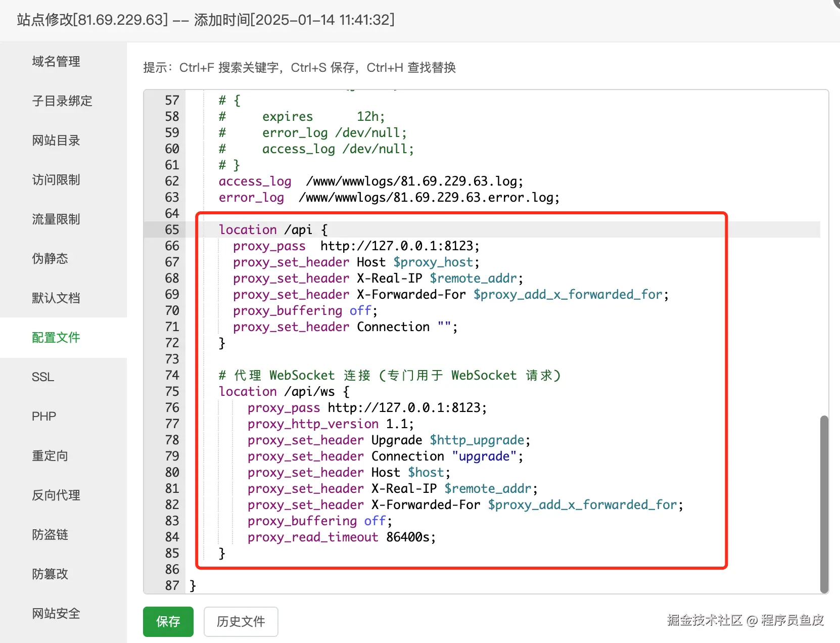Switch to the PHP tab
This screenshot has width=840, height=643.
point(44,417)
